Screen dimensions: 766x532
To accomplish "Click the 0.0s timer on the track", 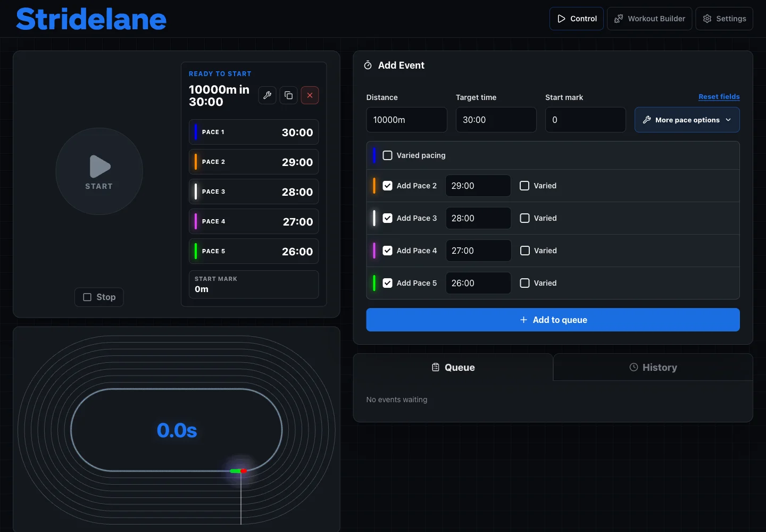I will point(177,430).
